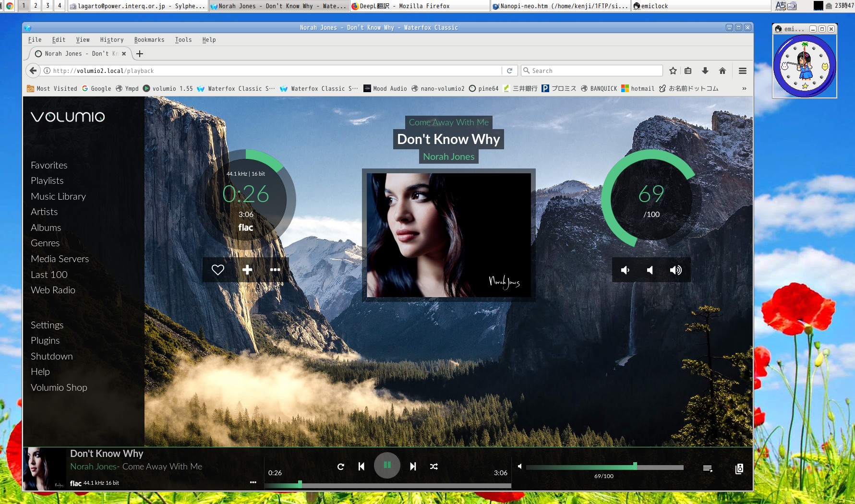Open Music Library in the sidebar
855x504 pixels.
[58, 196]
